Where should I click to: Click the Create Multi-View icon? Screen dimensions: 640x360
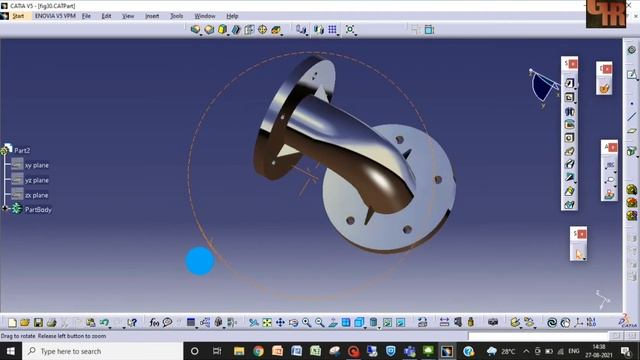pyautogui.click(x=346, y=323)
